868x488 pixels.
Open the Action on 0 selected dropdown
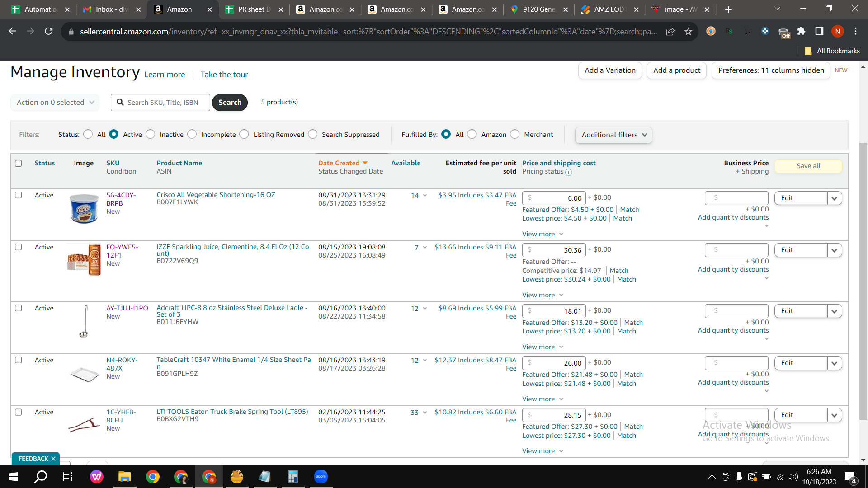55,102
